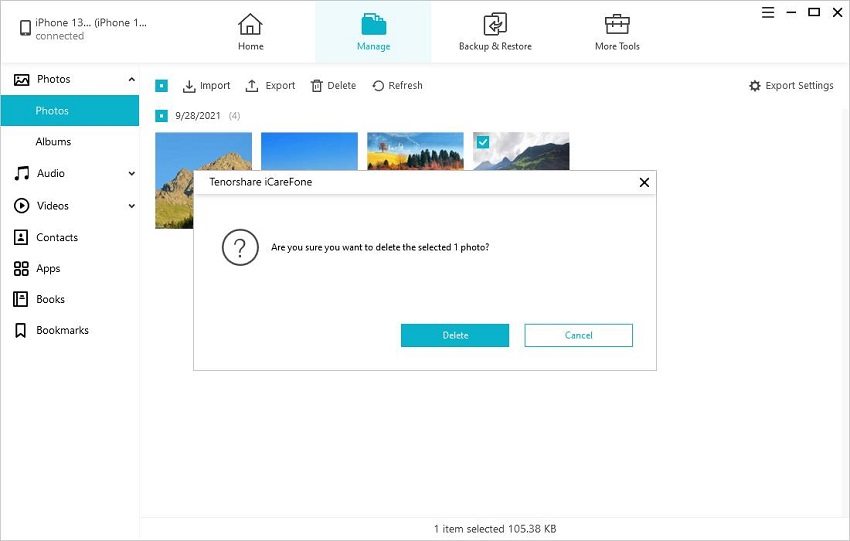Collapse the Photos sidebar section
The image size is (850, 541).
click(131, 79)
